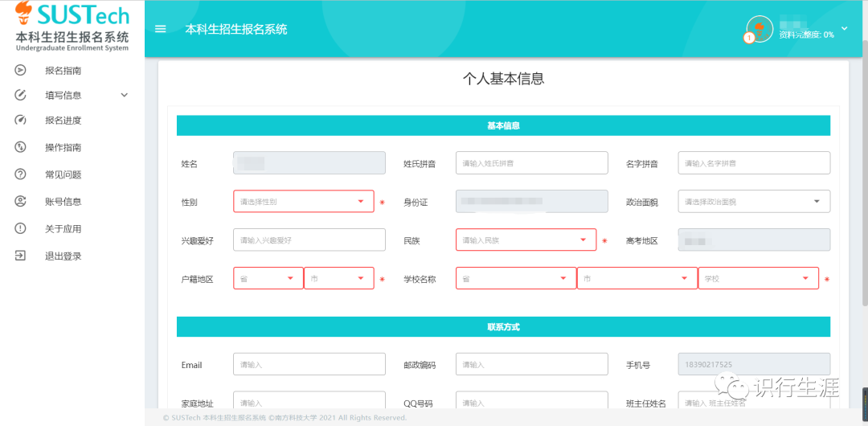Viewport: 868px width, 426px height.
Task: Click the 姓氏拼音 input field
Action: tap(531, 163)
